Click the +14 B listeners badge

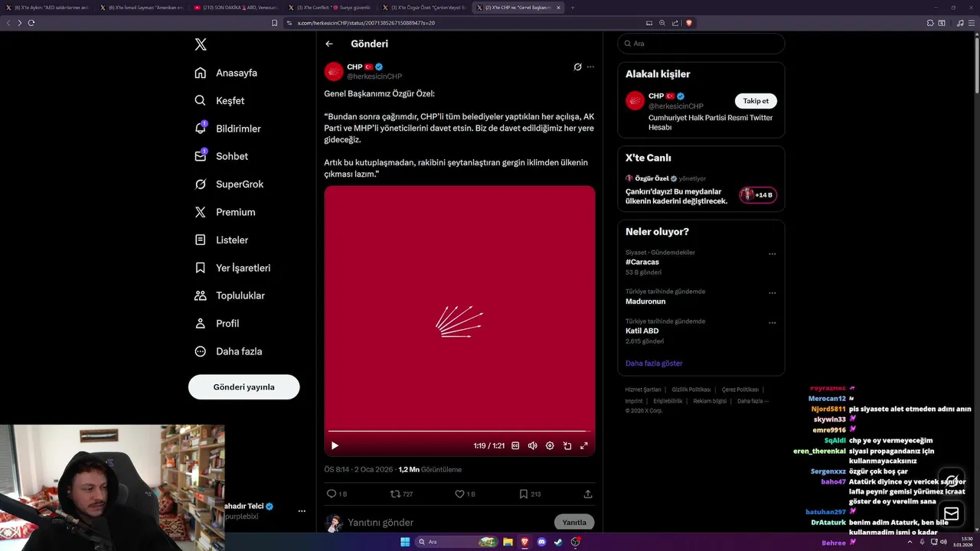click(758, 195)
